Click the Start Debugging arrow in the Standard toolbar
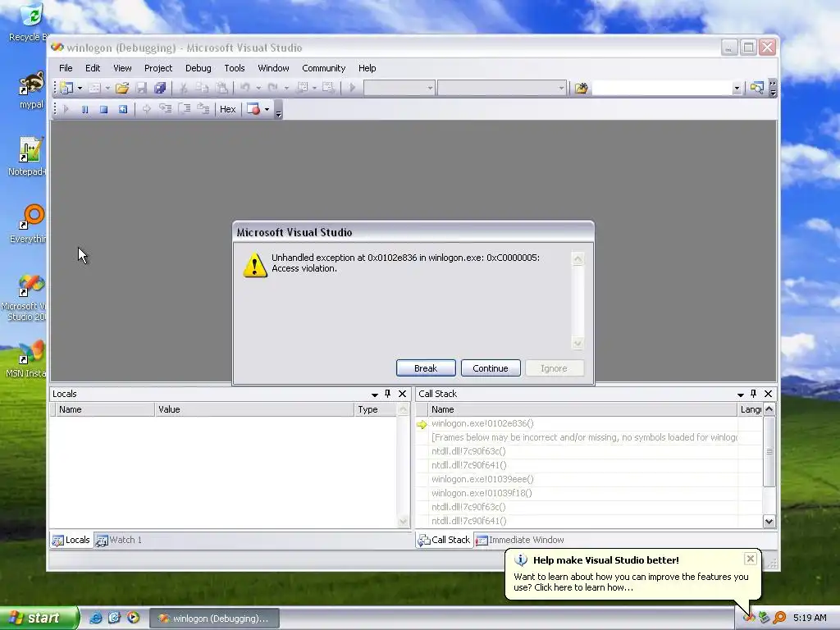Image resolution: width=840 pixels, height=630 pixels. pos(352,88)
